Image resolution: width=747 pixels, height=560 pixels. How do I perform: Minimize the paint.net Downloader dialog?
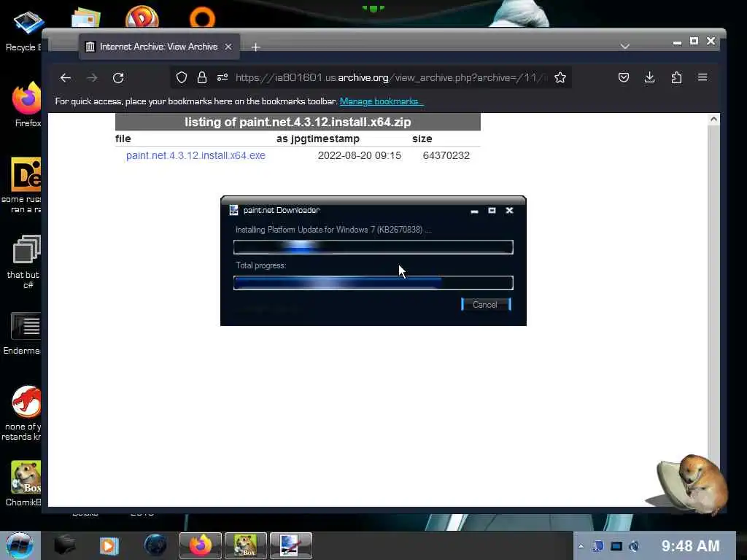(x=474, y=211)
